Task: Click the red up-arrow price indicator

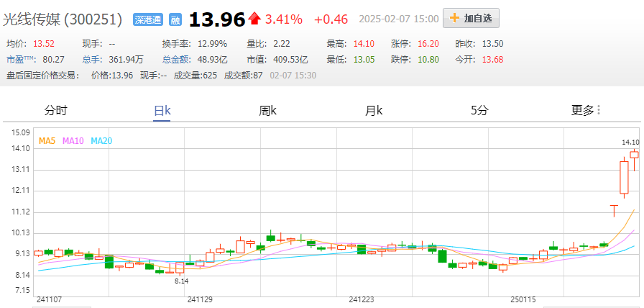Action: (x=255, y=19)
